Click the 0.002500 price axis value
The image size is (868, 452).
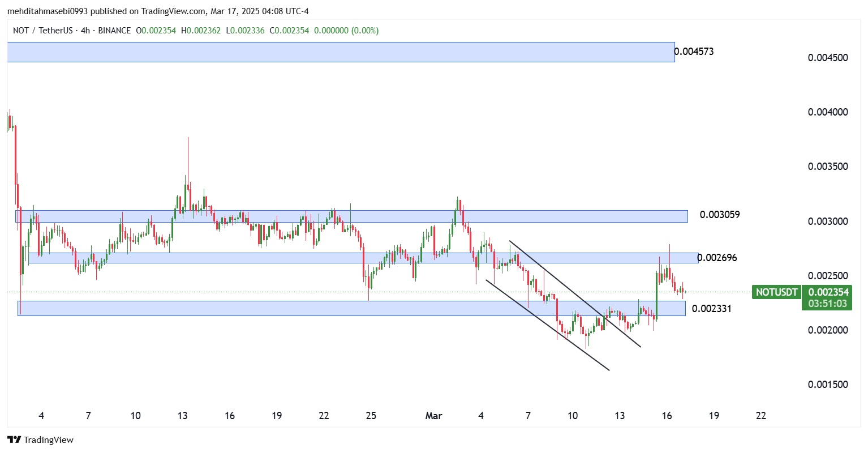pos(828,276)
